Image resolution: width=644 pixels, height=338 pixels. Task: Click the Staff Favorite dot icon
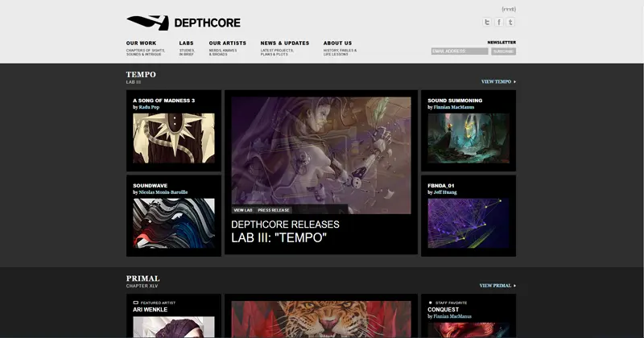coord(430,303)
